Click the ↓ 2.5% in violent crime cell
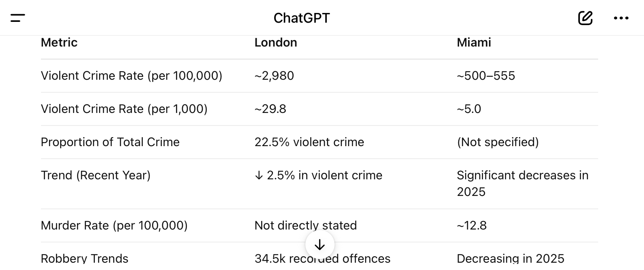 pos(318,175)
